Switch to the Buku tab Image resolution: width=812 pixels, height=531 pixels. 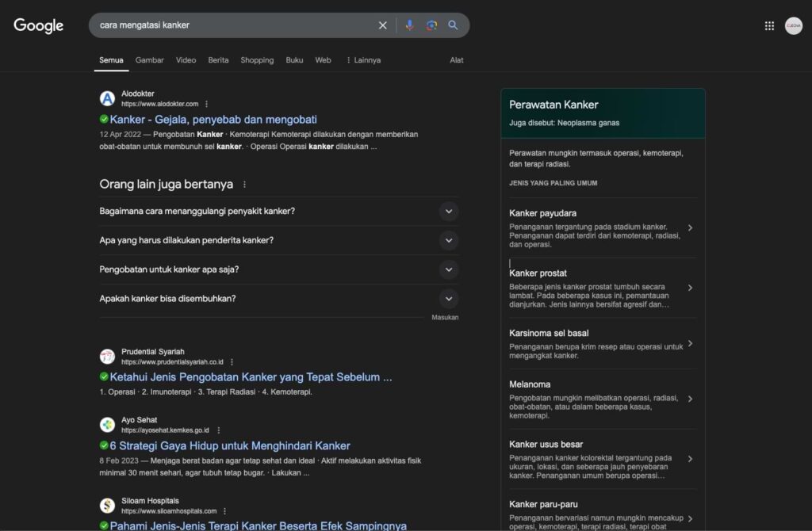pyautogui.click(x=294, y=60)
